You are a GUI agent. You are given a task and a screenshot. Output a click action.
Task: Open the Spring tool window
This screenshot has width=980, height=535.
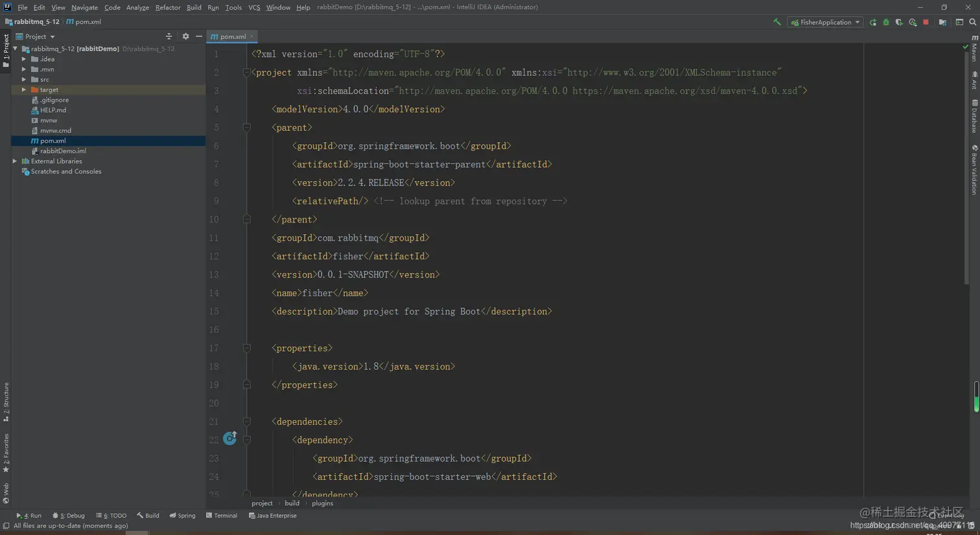tap(182, 516)
